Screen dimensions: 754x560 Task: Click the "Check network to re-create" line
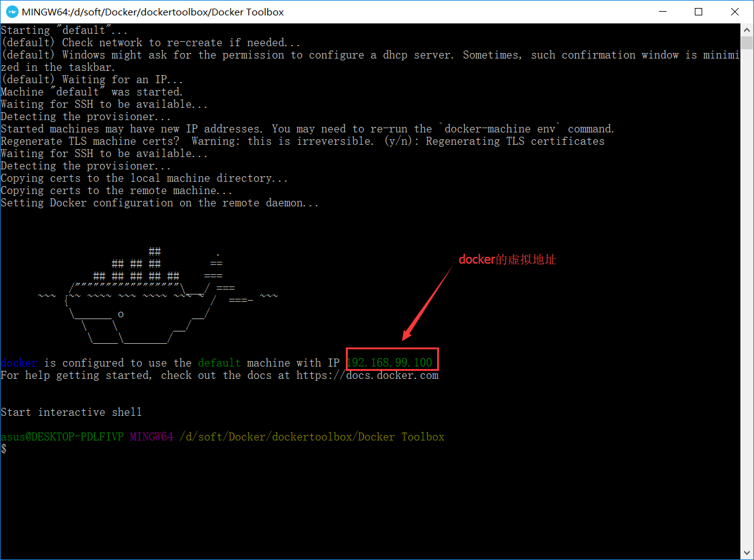coord(151,43)
